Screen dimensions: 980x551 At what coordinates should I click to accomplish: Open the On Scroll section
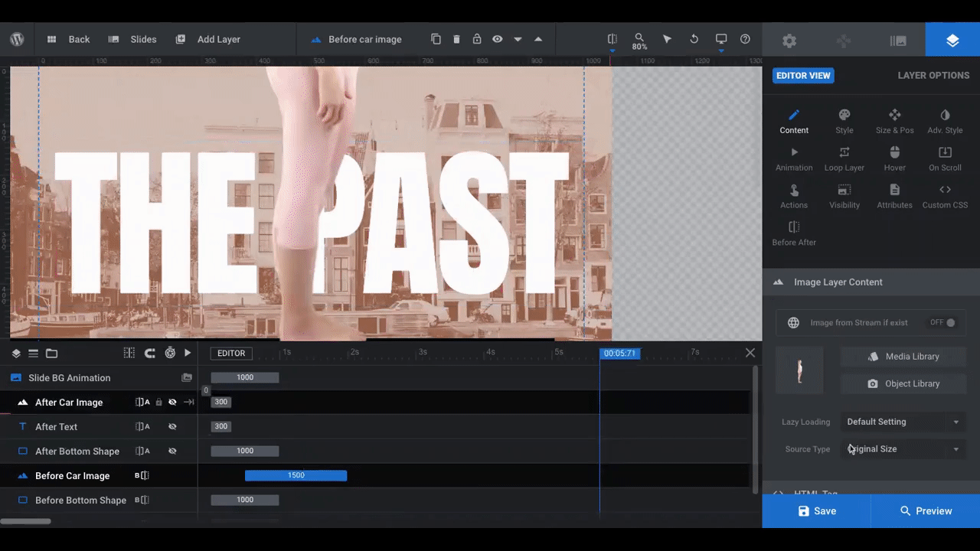pyautogui.click(x=945, y=159)
